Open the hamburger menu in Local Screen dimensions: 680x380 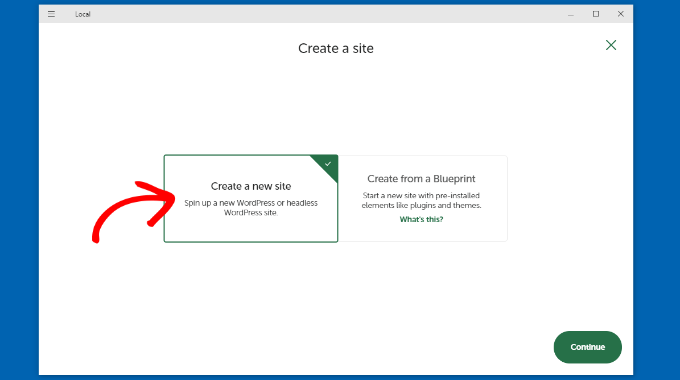51,14
